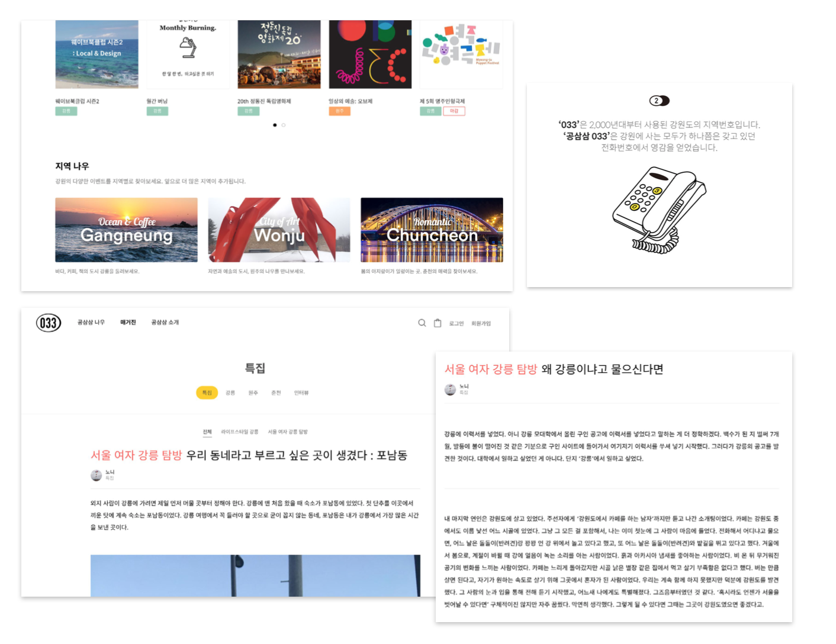836x644 pixels.
Task: Click the 특집 page heading
Action: 255,368
